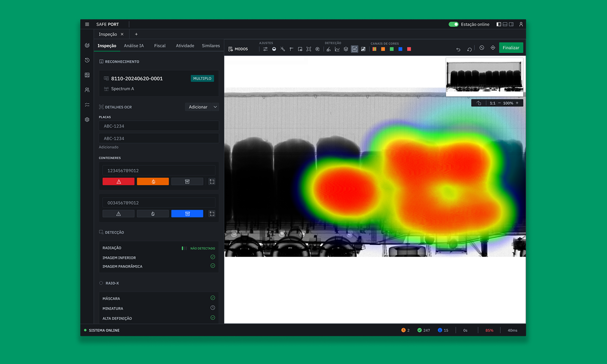This screenshot has width=607, height=364.
Task: Click the orange warning count 2 in status bar
Action: point(405,330)
